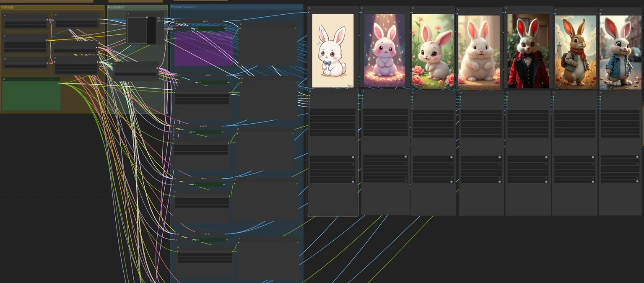Flip the top toggle under the blue-bow bunny
Screen dimensions: 644x283
click(x=353, y=157)
